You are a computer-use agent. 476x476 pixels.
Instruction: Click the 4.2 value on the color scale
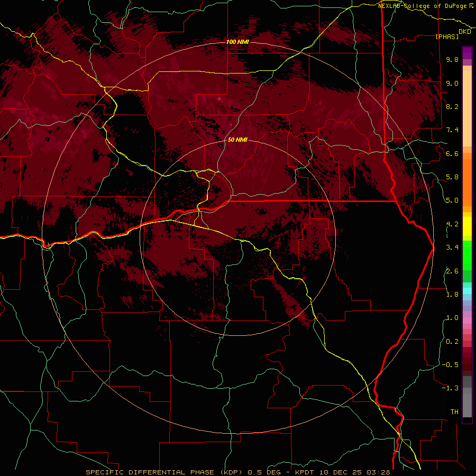pyautogui.click(x=452, y=224)
